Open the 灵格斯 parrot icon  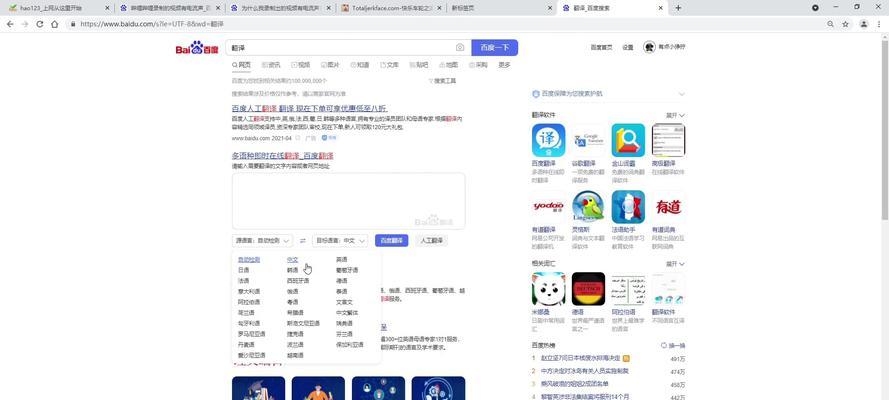pos(588,207)
